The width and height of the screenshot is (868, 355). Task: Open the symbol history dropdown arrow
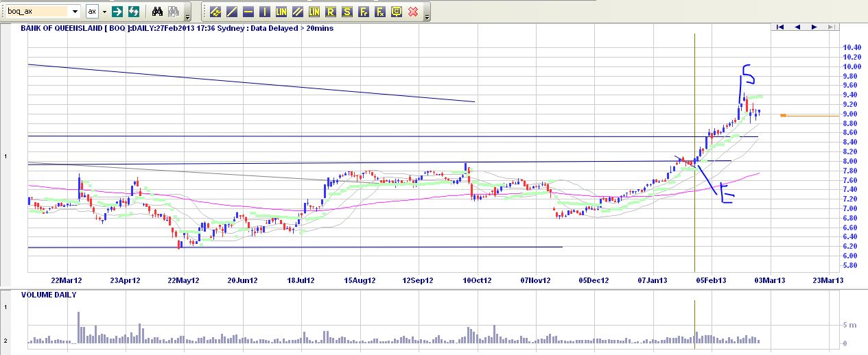click(75, 12)
